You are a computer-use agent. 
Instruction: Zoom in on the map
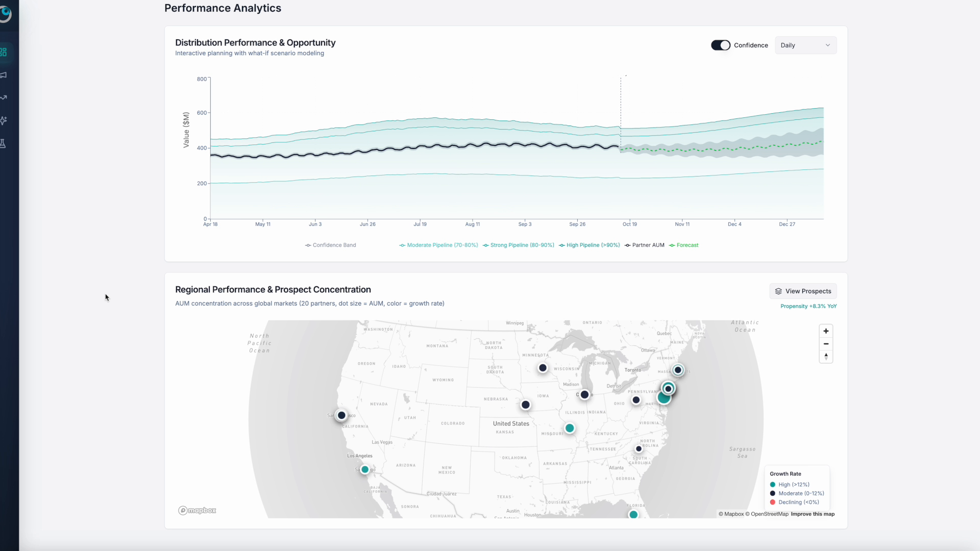826,331
